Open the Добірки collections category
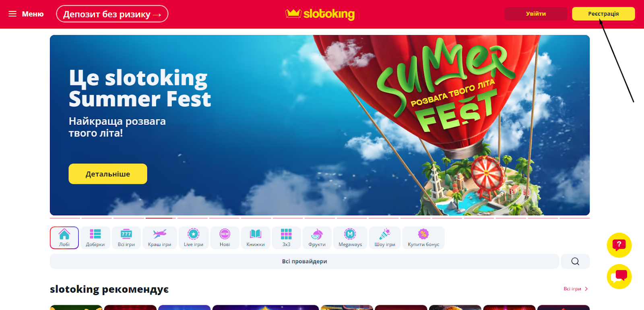Screen dimensions: 644x310 95,238
